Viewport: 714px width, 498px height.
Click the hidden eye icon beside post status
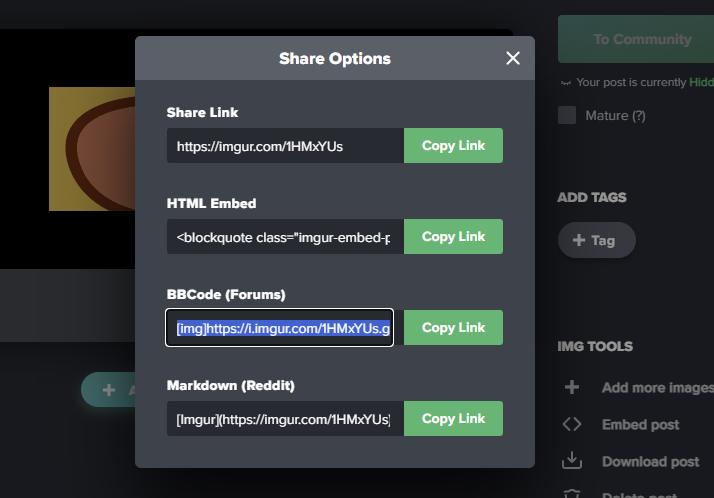pyautogui.click(x=566, y=83)
